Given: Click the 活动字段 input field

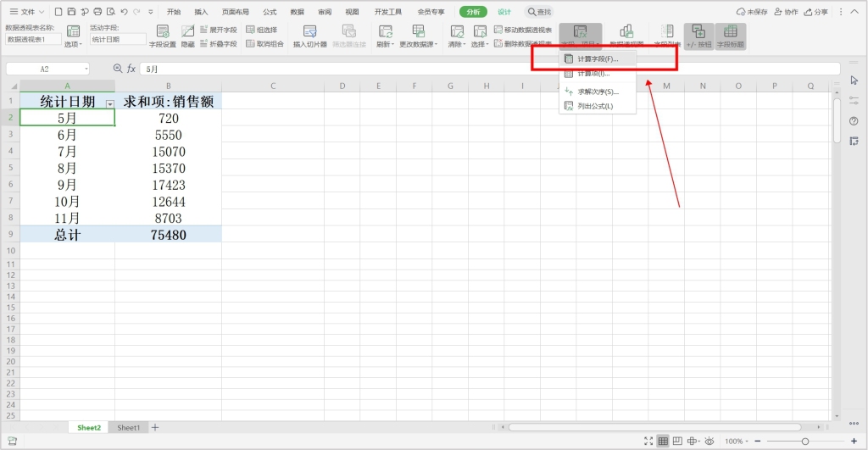Looking at the screenshot, I should (x=118, y=39).
